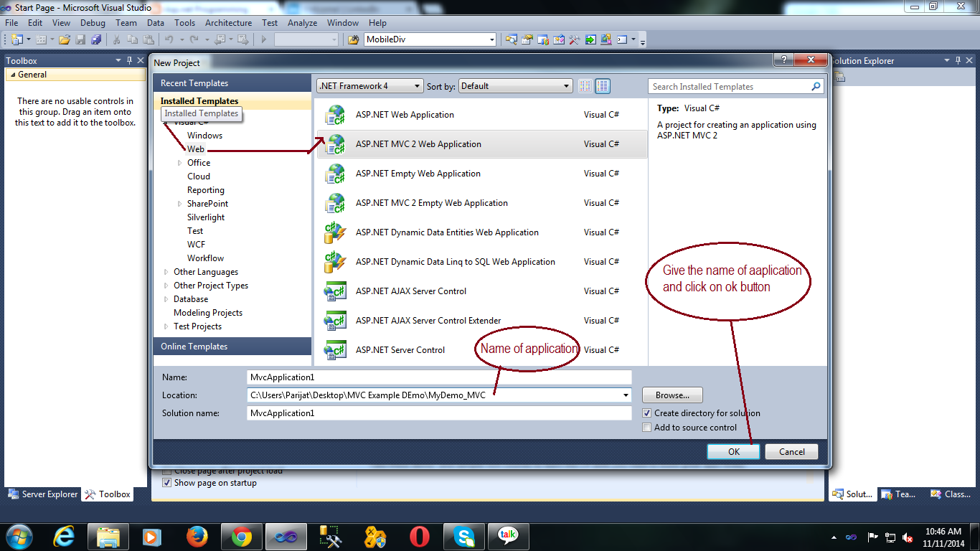Select ASP.NET AJAX Server Control template
Image resolution: width=980 pixels, height=551 pixels.
(482, 291)
